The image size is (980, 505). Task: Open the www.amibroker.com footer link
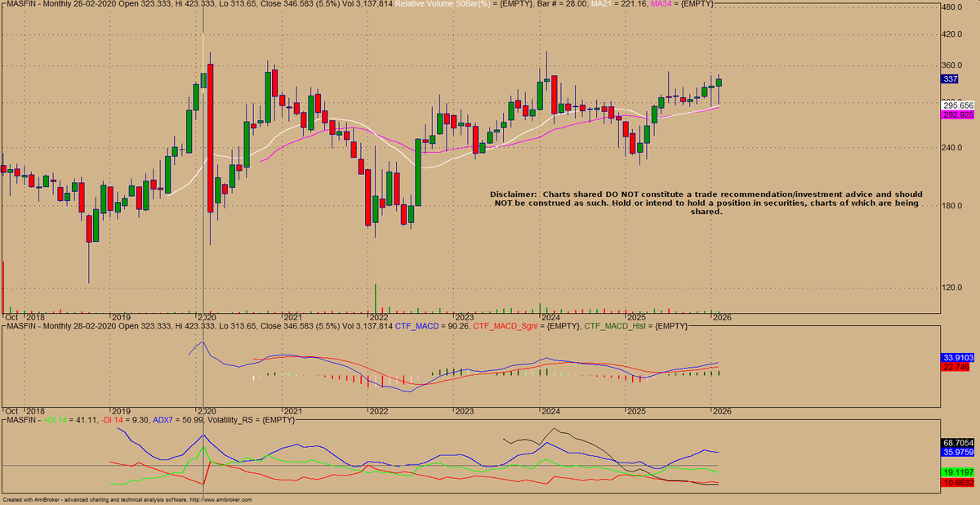click(x=222, y=500)
